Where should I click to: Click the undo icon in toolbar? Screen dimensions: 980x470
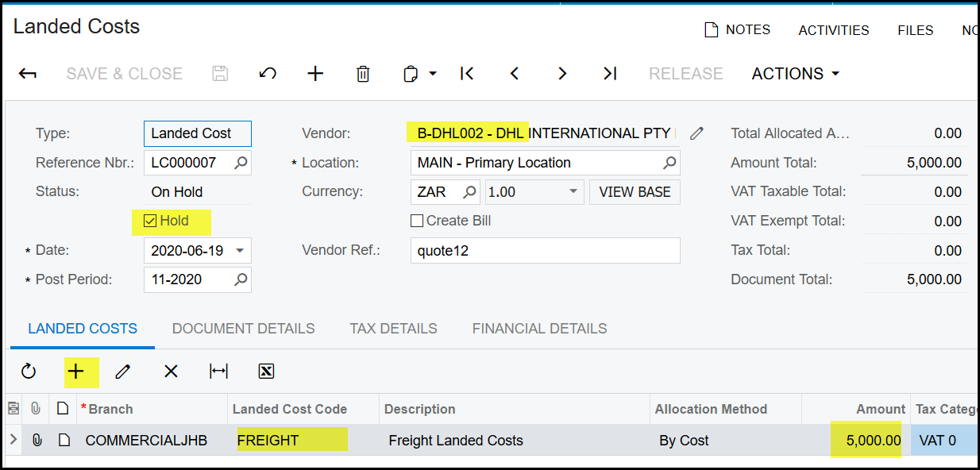pyautogui.click(x=268, y=74)
